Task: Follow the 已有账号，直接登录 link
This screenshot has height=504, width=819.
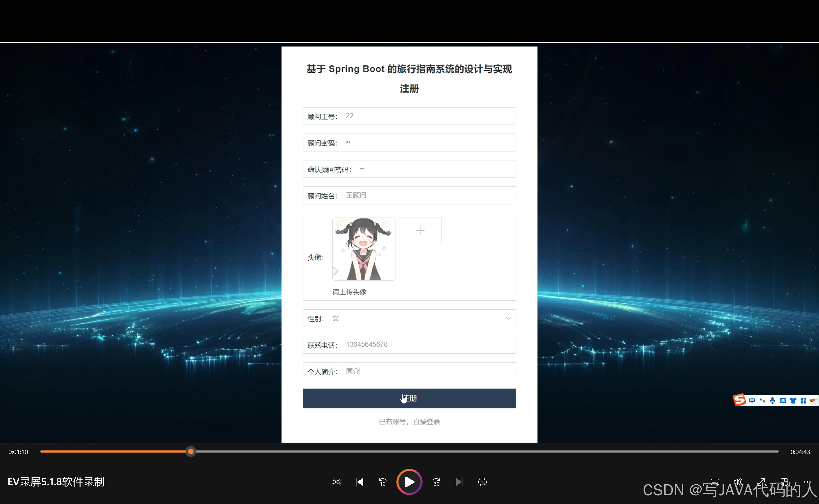Action: click(x=409, y=422)
